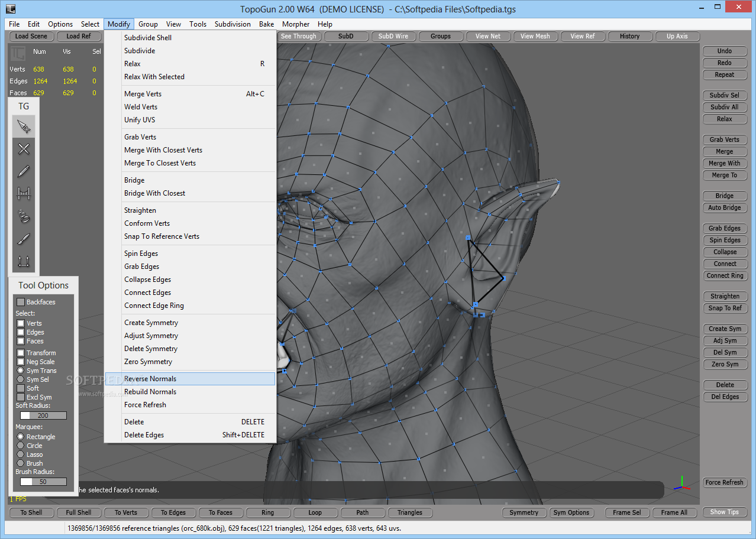Click the Subdiv All button

point(725,107)
